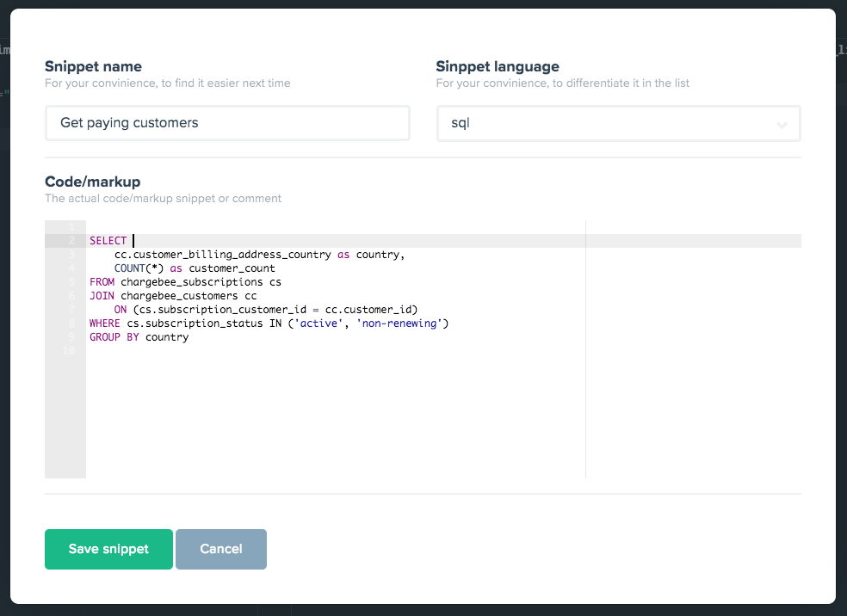
Task: Click 'customer_count' alias in code
Action: click(x=232, y=268)
